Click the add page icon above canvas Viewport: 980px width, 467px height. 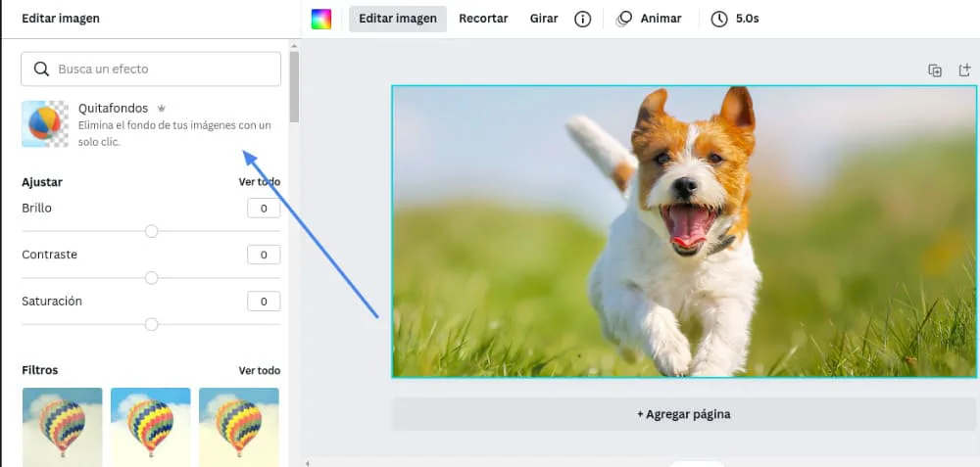(965, 70)
